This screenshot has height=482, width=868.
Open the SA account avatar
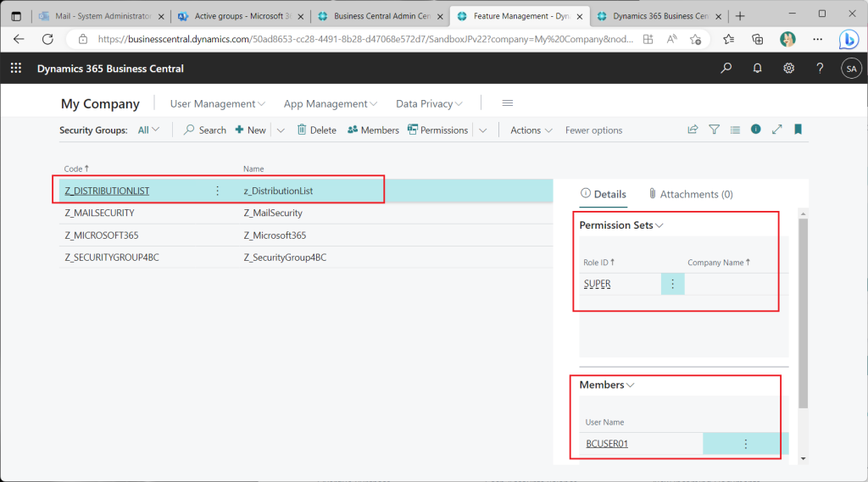[x=851, y=69]
